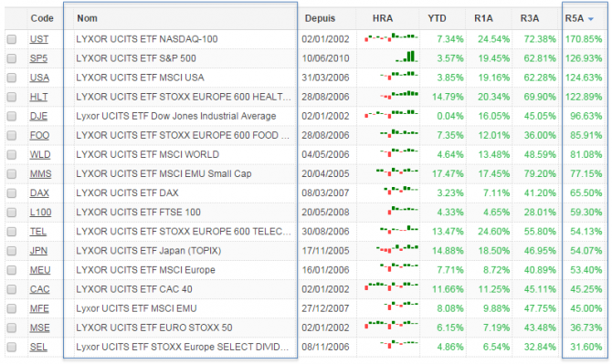Check the box for the UST row
612x364 pixels.
click(x=12, y=39)
